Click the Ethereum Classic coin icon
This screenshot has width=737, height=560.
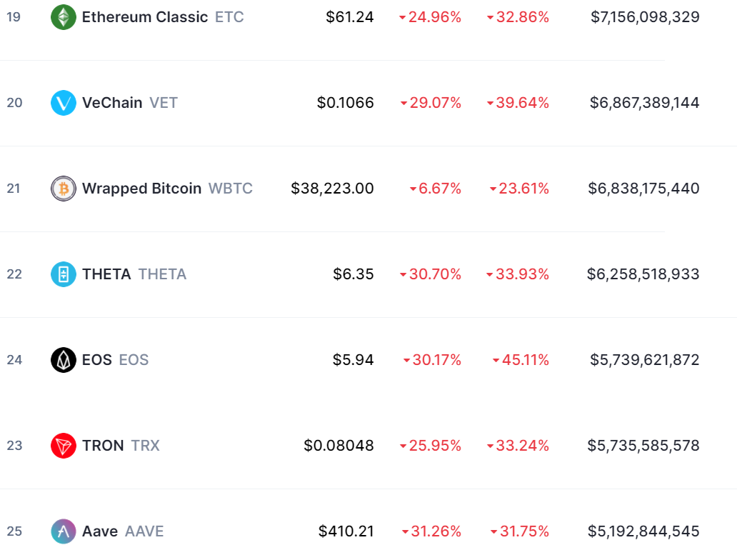pyautogui.click(x=64, y=17)
